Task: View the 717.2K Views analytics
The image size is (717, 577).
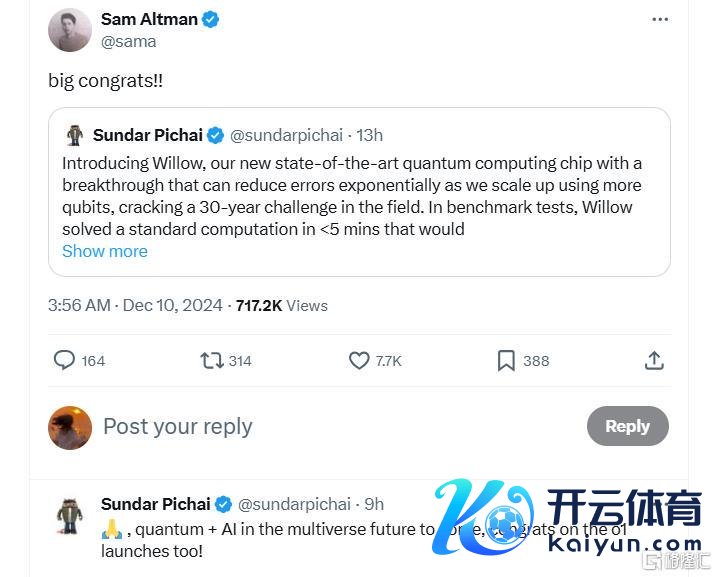Action: 281,305
